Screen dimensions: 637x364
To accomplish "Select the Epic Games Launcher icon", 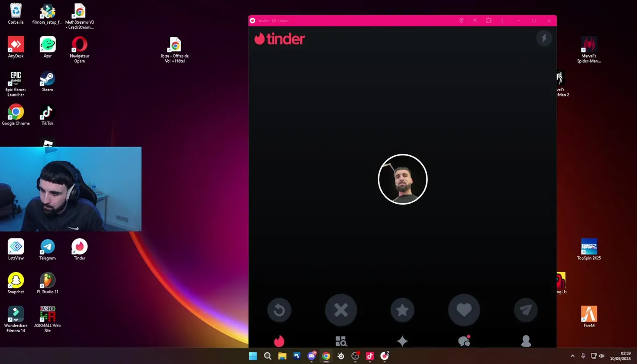I will [16, 84].
